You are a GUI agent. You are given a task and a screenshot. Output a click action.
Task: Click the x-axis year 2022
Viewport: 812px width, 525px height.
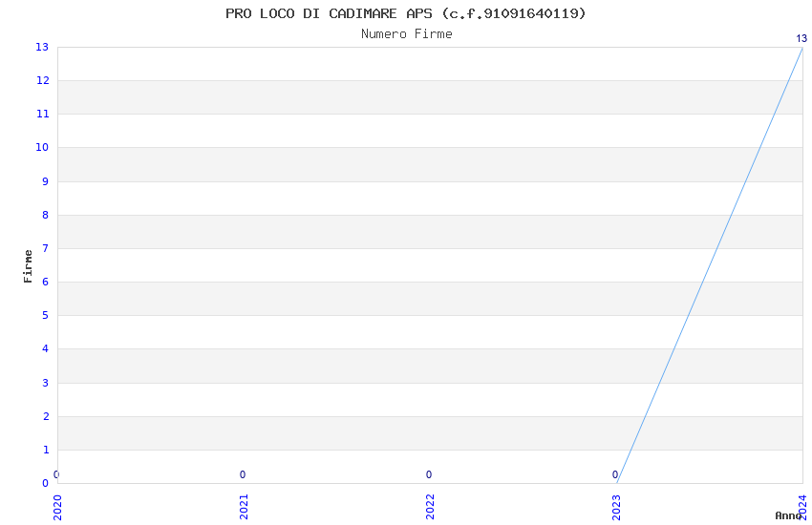(x=430, y=507)
